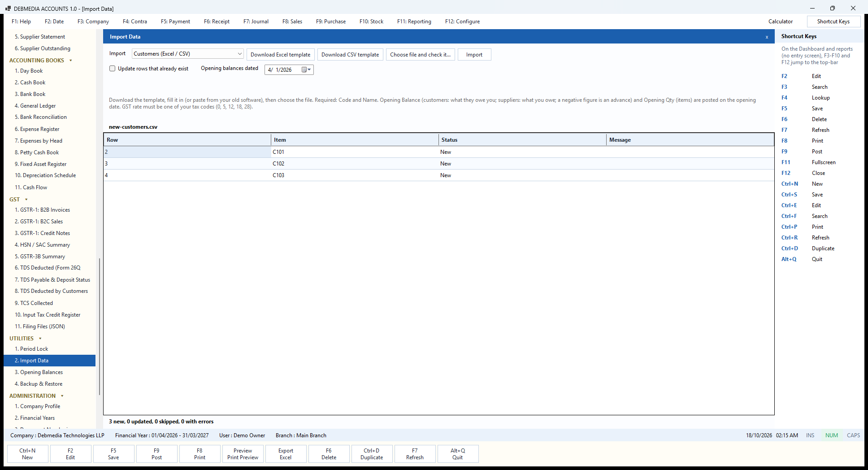
Task: Click Download CSV template button
Action: (350, 55)
